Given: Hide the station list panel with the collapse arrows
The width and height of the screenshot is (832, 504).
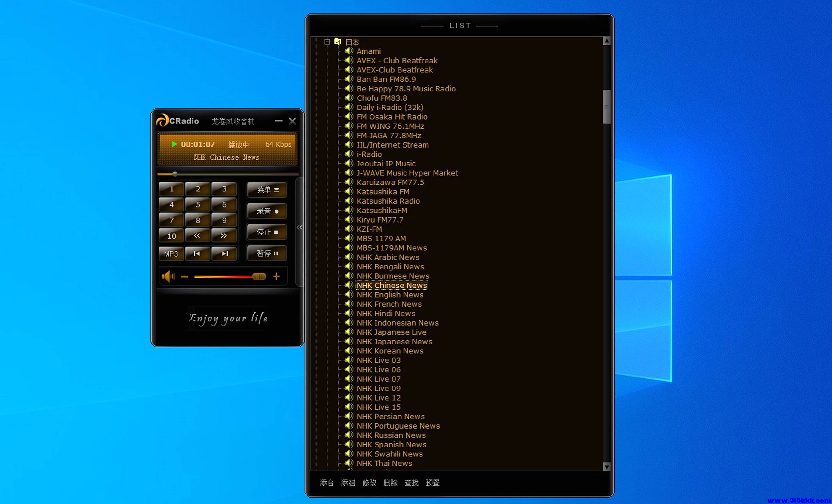Looking at the screenshot, I should (x=300, y=227).
